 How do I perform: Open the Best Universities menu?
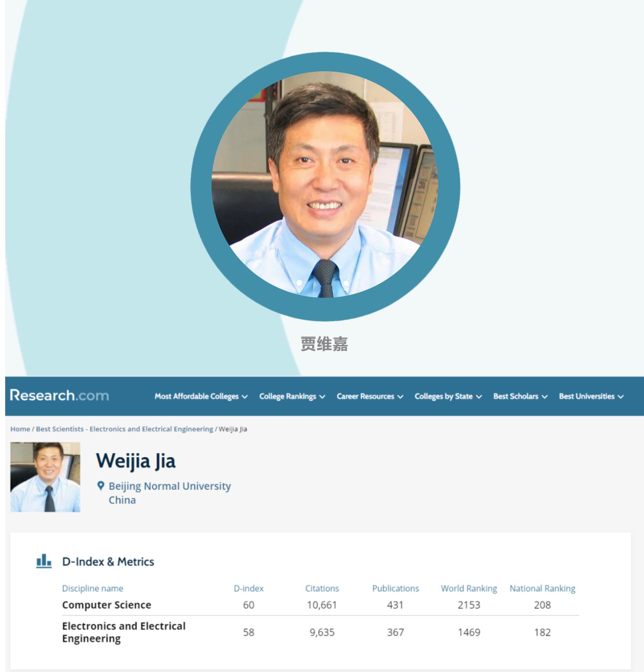592,396
